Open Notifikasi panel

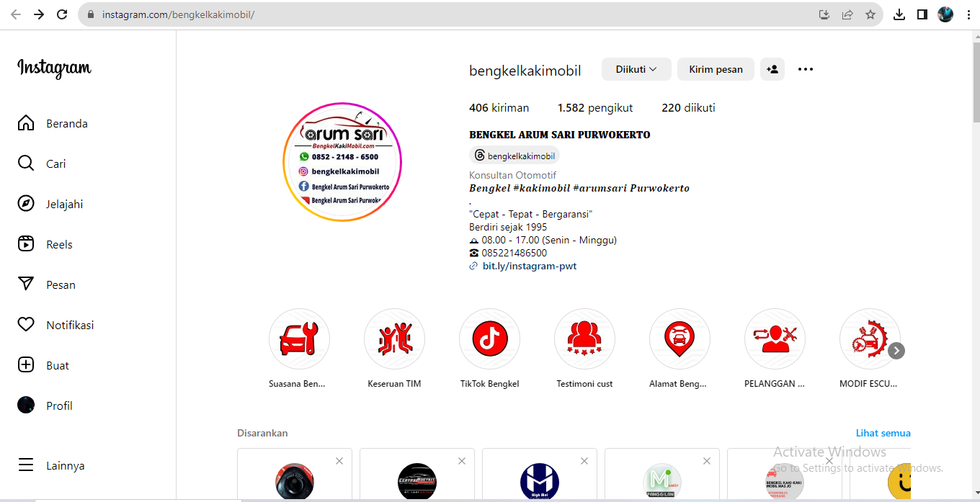click(x=55, y=325)
